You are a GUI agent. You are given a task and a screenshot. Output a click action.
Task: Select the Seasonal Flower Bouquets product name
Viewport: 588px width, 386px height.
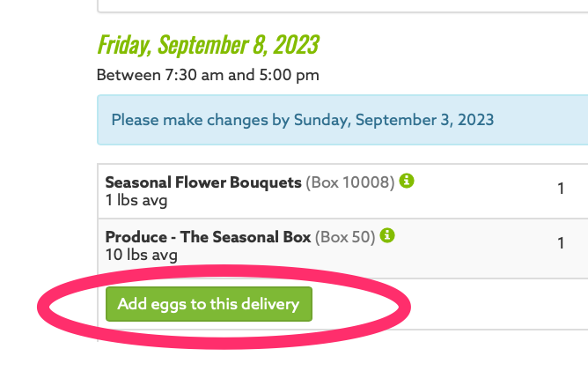pos(203,182)
